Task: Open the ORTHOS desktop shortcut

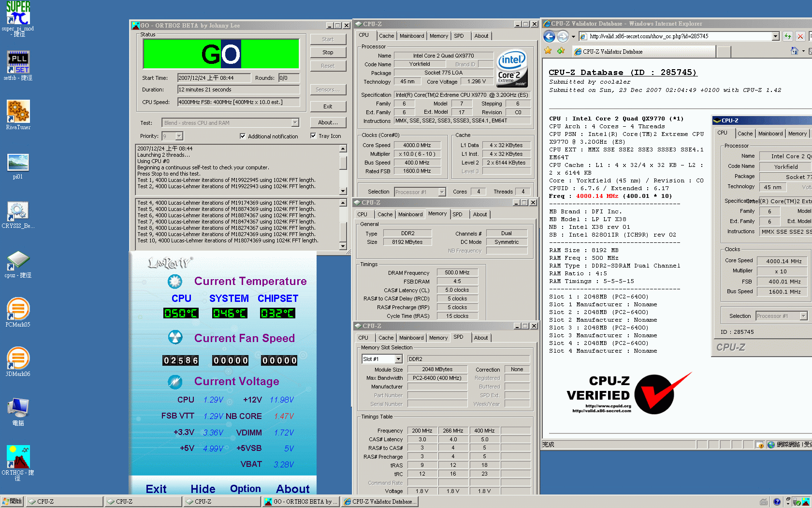Action: pyautogui.click(x=18, y=463)
